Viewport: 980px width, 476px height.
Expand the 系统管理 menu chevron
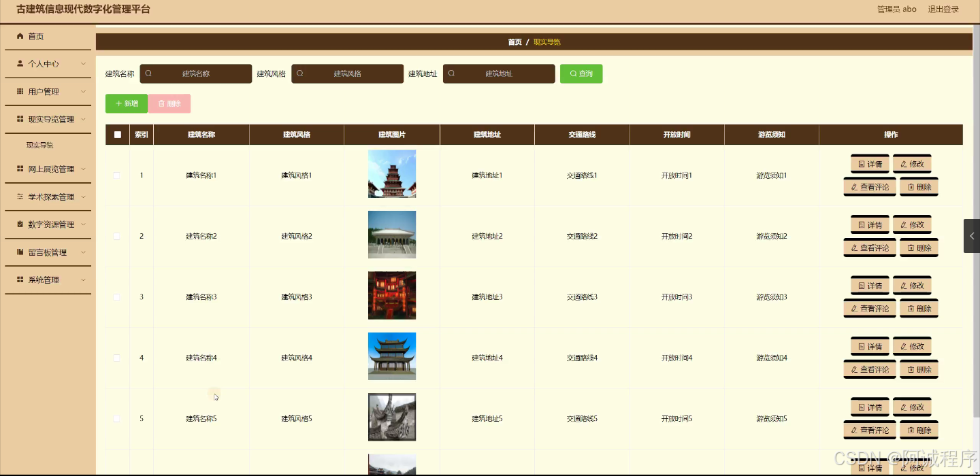tap(83, 279)
